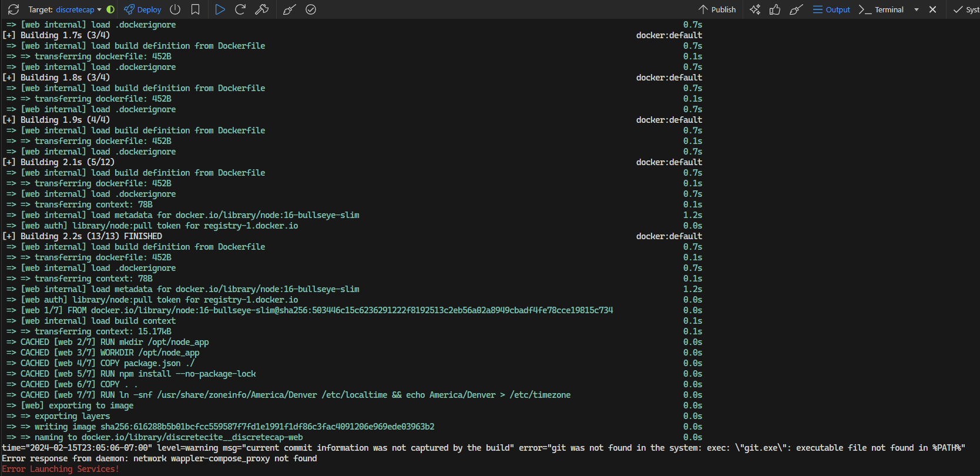Click the bookmark icon in the toolbar
Screen dimensions: 980x476
(x=196, y=9)
